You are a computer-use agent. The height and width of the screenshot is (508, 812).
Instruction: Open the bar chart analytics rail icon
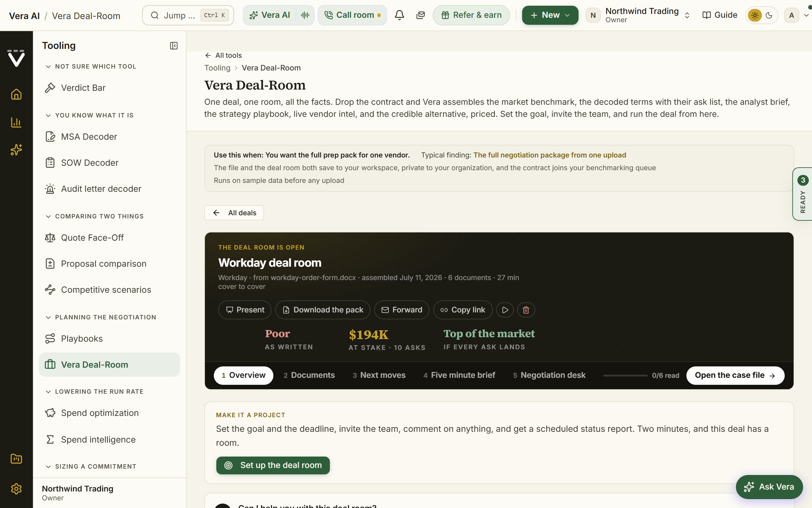click(16, 122)
